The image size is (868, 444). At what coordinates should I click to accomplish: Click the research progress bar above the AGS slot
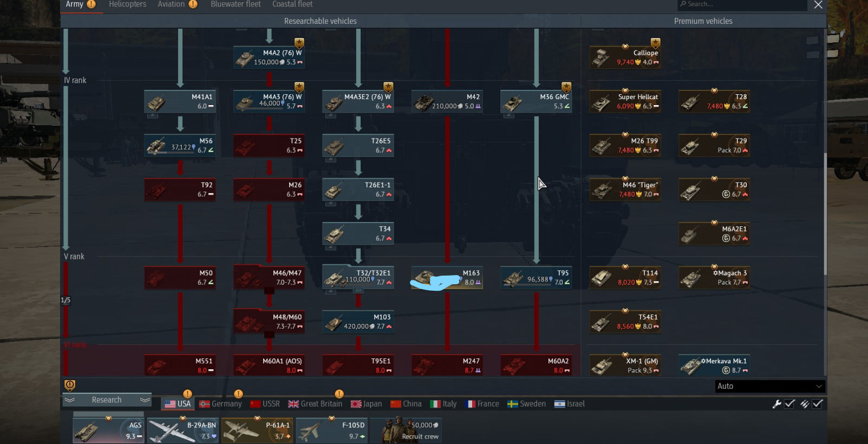click(108, 414)
